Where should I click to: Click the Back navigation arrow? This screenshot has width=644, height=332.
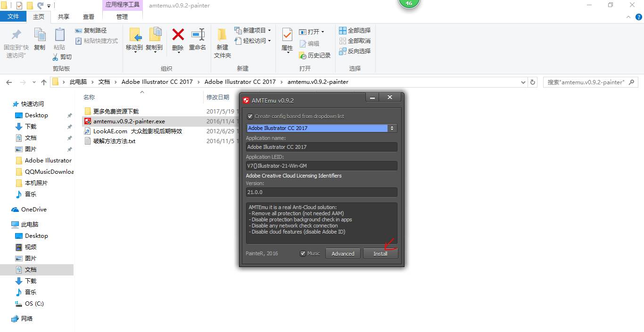pos(9,82)
